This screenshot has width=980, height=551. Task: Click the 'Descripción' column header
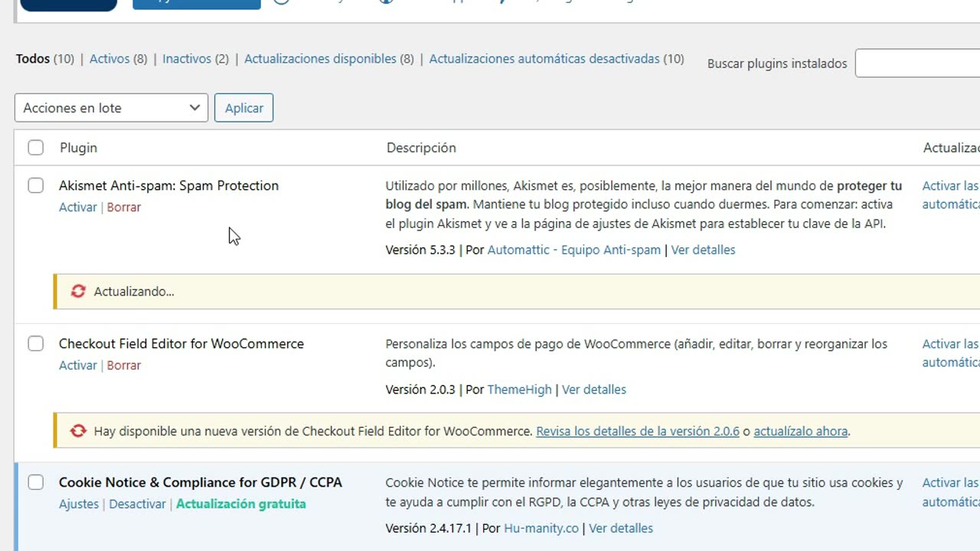[x=421, y=148]
